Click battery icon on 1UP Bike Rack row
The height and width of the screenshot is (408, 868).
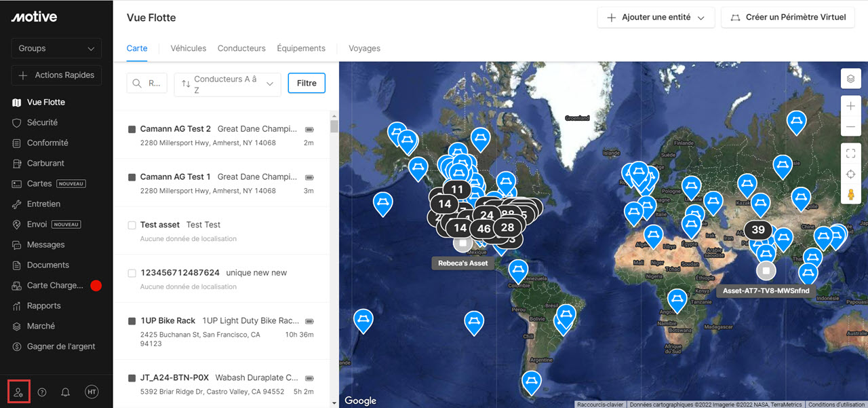click(309, 320)
